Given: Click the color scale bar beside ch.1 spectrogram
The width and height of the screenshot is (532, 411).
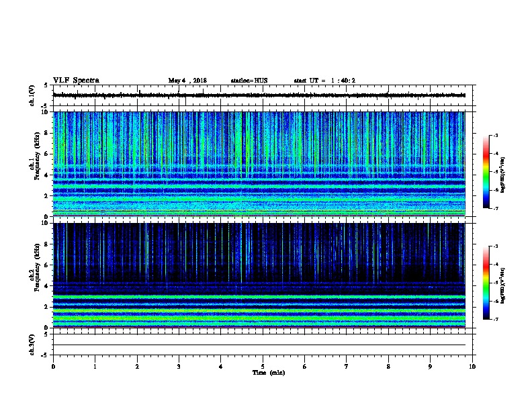Looking at the screenshot, I should 486,172.
